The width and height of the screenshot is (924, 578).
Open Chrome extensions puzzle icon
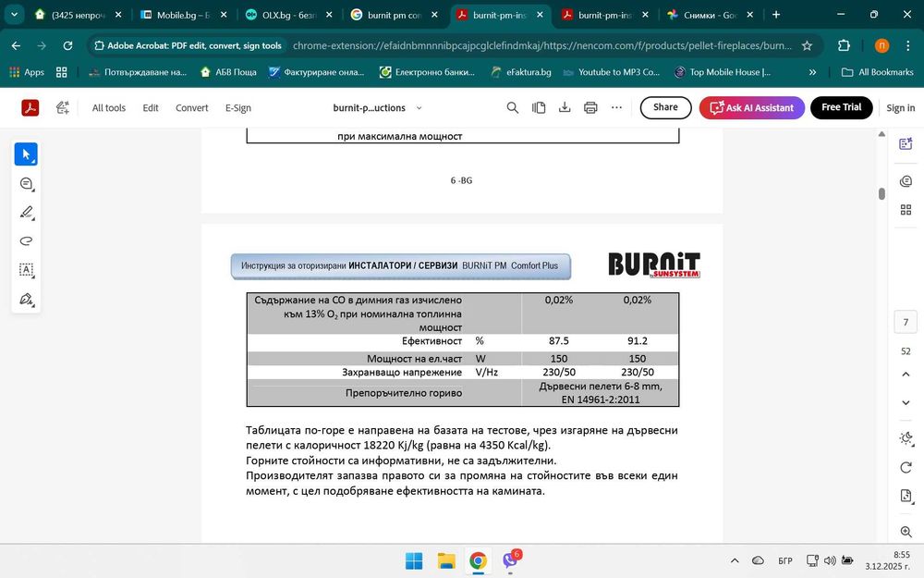pyautogui.click(x=844, y=45)
